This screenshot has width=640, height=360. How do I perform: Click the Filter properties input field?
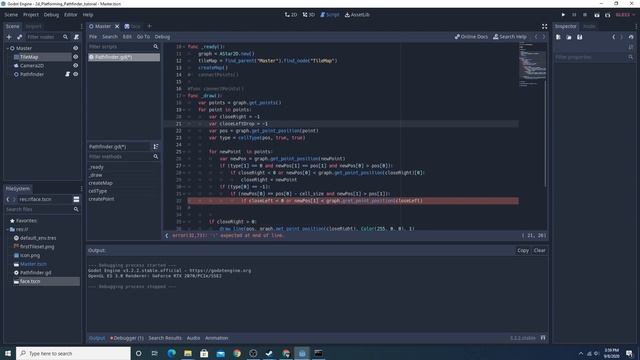(594, 58)
